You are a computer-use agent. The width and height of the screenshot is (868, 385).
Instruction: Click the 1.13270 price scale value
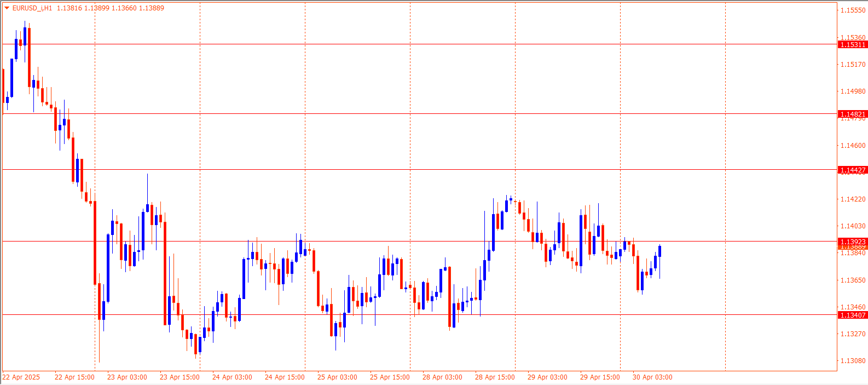click(x=853, y=334)
